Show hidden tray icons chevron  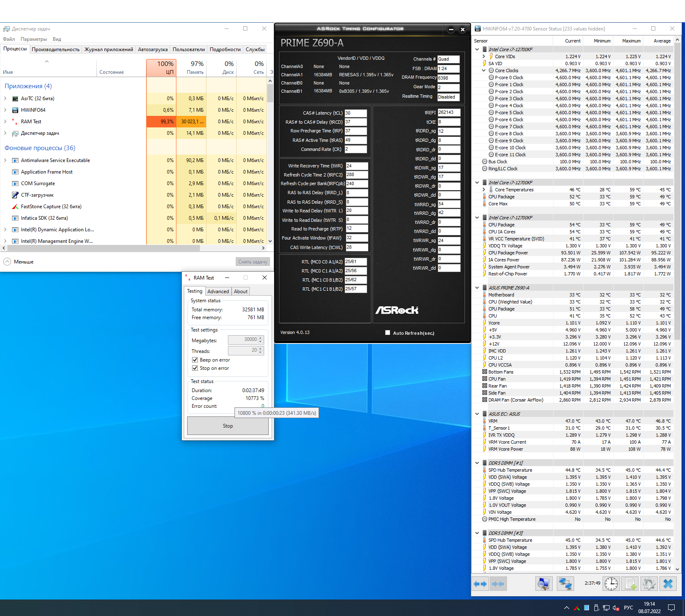(x=567, y=608)
